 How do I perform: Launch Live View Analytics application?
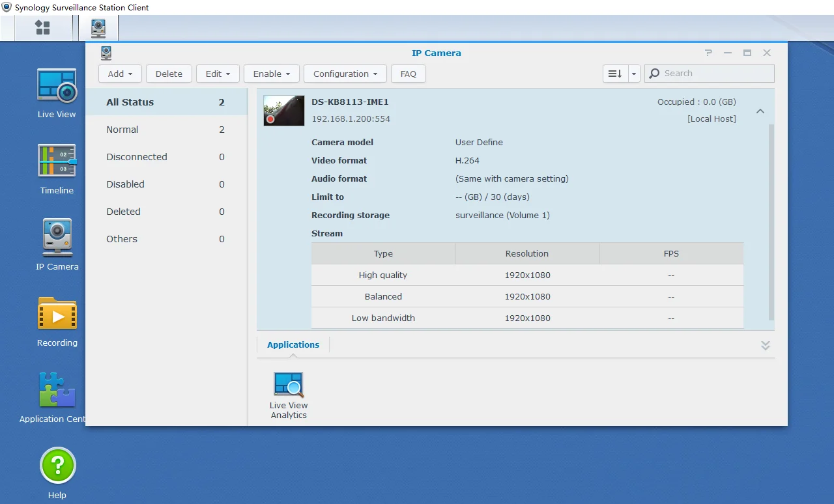click(289, 395)
